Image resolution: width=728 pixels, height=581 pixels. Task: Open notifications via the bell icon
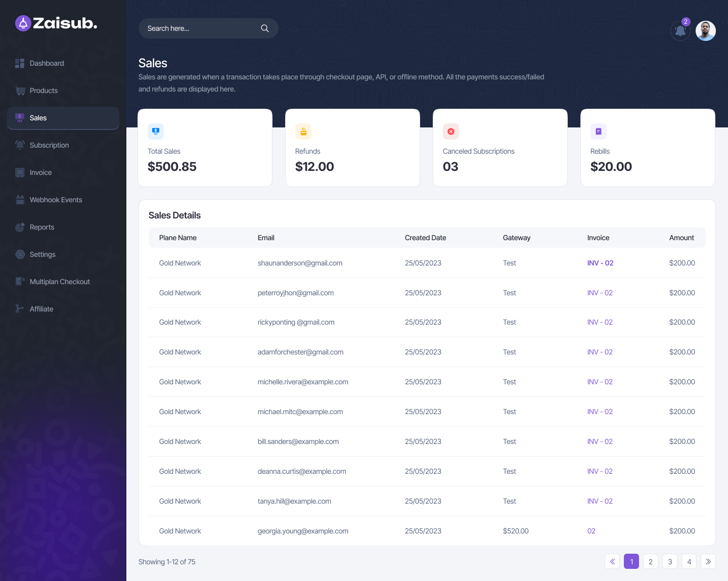[x=680, y=31]
